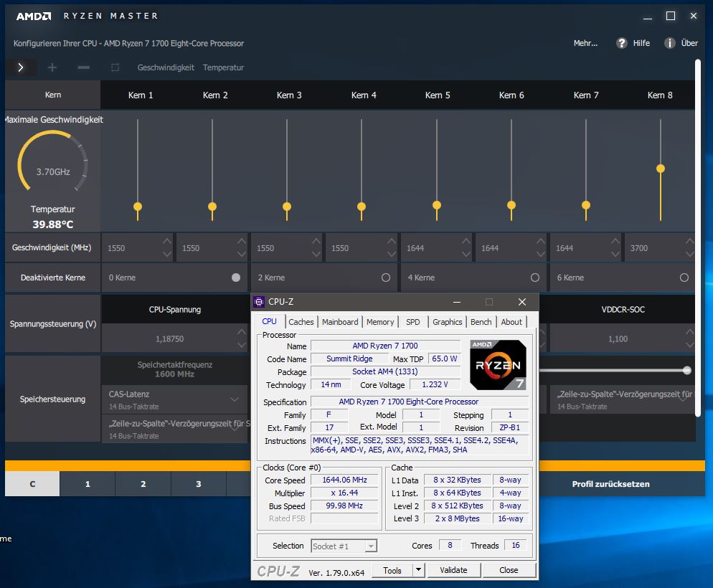
Task: Select profile tab 1
Action: (88, 484)
